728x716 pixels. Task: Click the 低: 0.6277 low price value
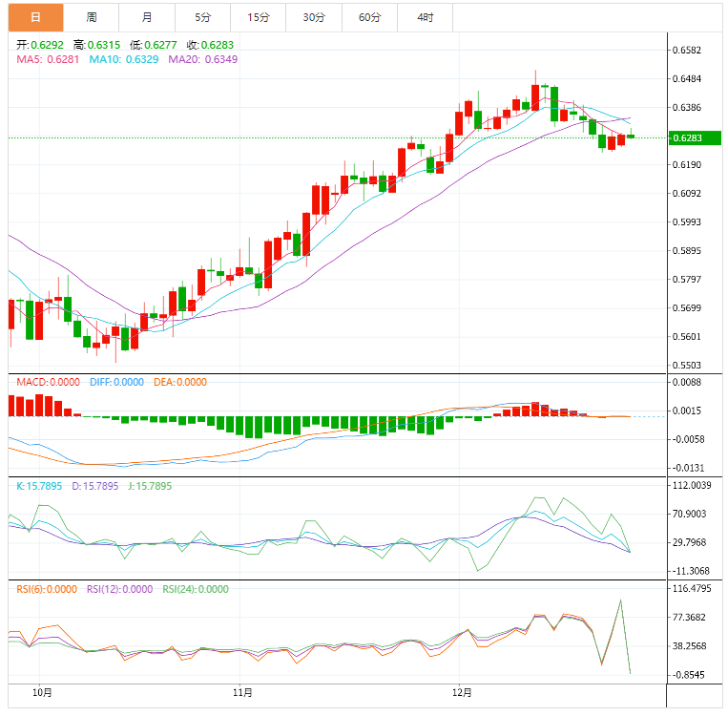click(154, 45)
